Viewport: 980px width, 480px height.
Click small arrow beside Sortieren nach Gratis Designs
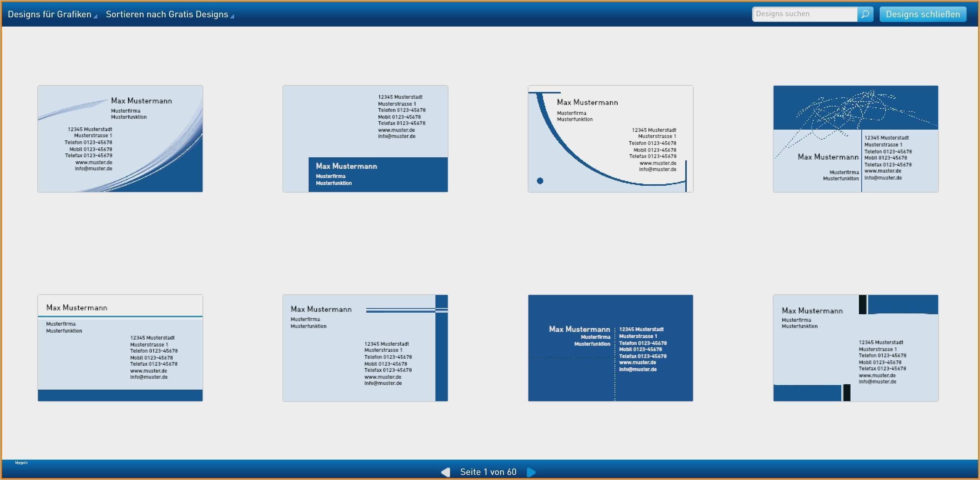(x=232, y=16)
